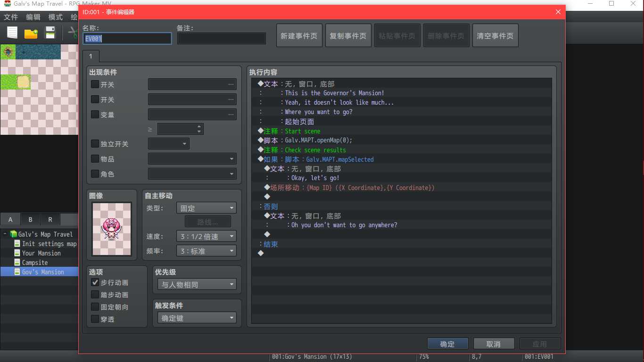Click the 备注 note input field
This screenshot has height=362, width=644.
(x=222, y=39)
